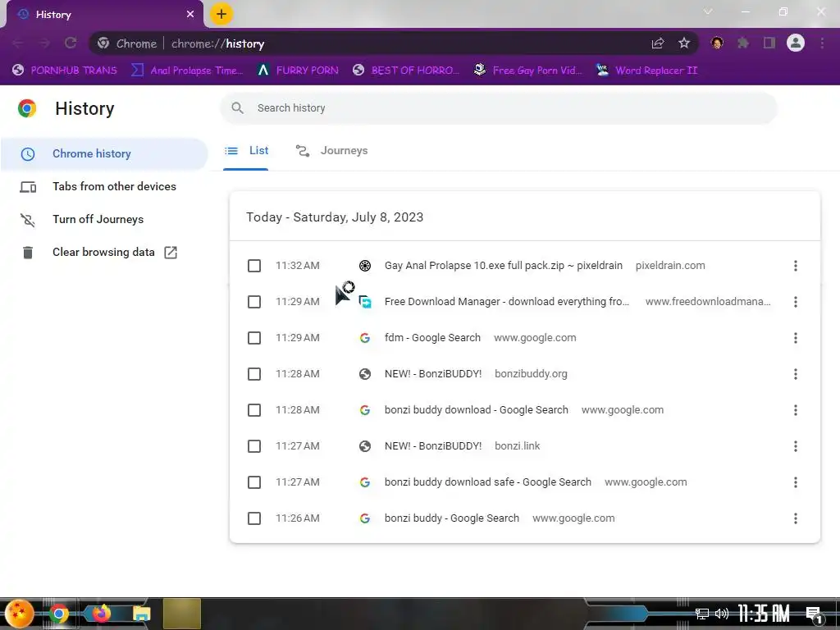Launch Firefox from the taskbar
Screen dimensions: 840x630
[x=101, y=614]
